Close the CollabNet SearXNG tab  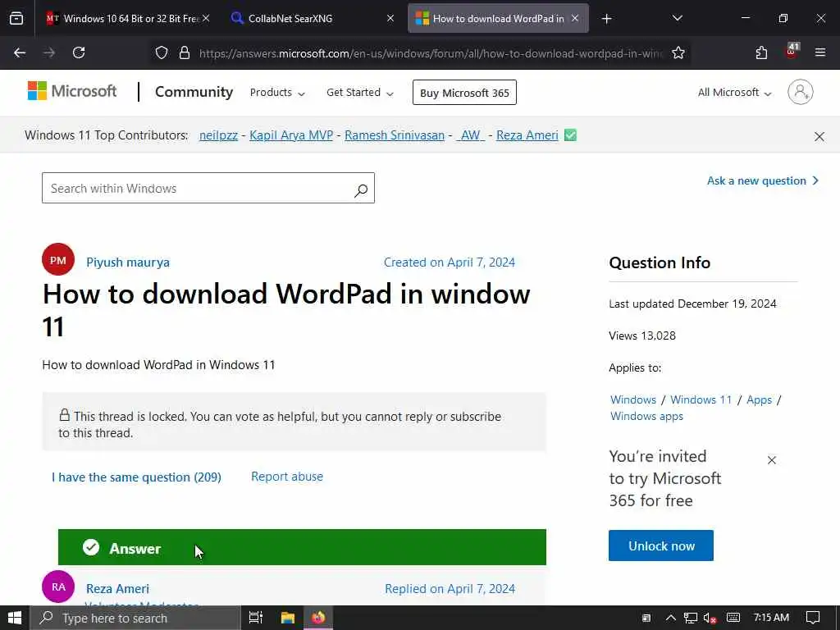coord(390,18)
